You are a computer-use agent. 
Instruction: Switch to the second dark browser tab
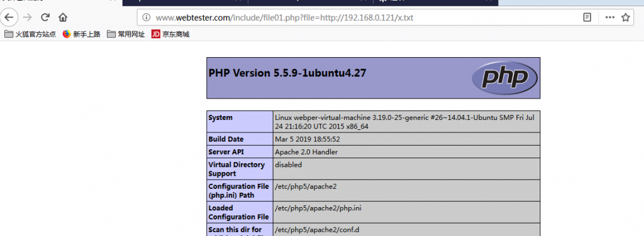coord(186,3)
